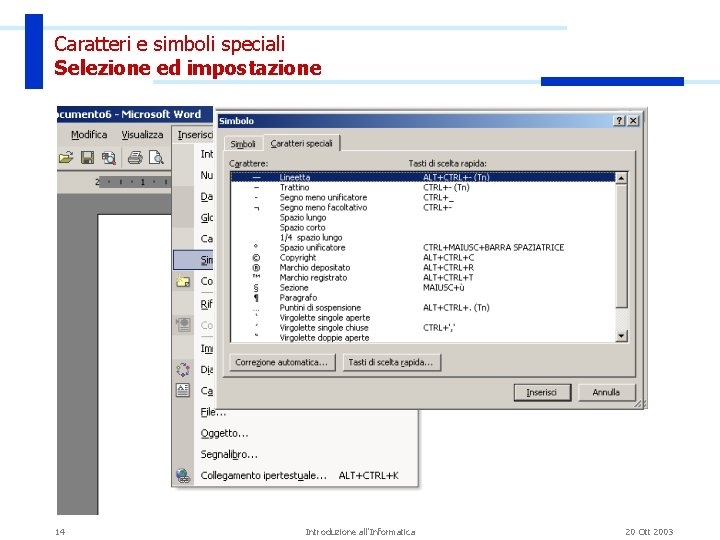Image resolution: width=720 pixels, height=540 pixels.
Task: Select Virgolette singole chiuse row
Action: tap(422, 328)
